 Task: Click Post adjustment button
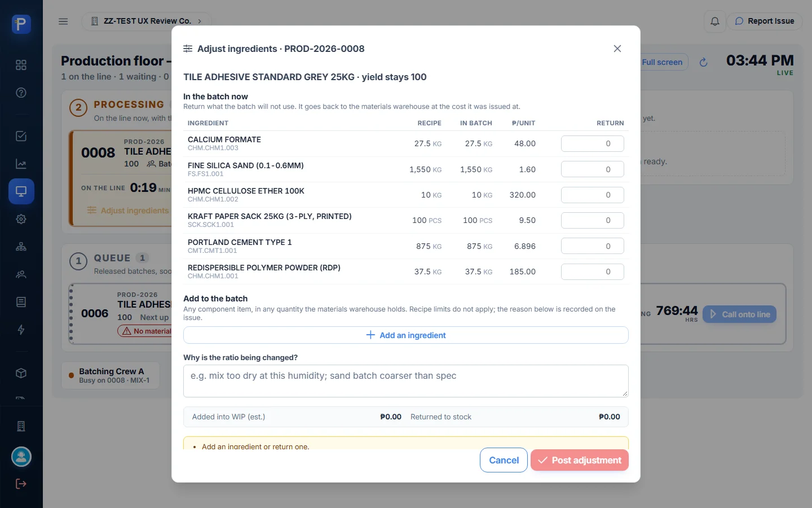pyautogui.click(x=579, y=460)
